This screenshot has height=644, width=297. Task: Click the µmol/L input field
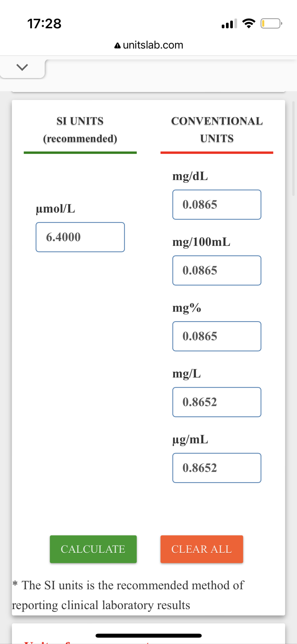(80, 237)
